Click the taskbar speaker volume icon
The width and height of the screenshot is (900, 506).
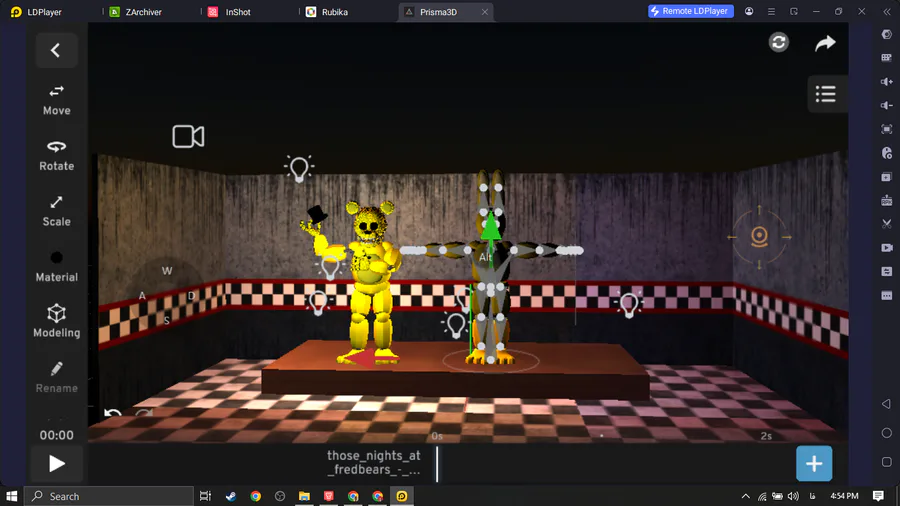(x=793, y=496)
